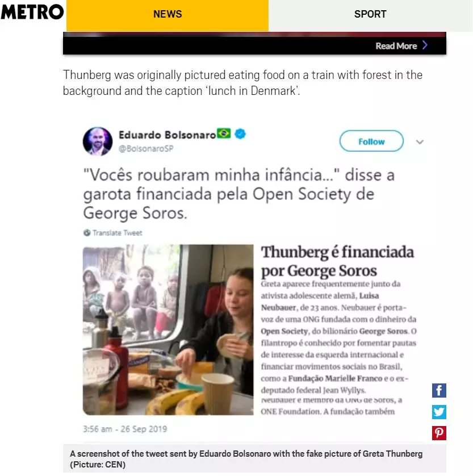Click headline Thunberg é financiada por George Soros
The image size is (473, 476).
click(337, 261)
